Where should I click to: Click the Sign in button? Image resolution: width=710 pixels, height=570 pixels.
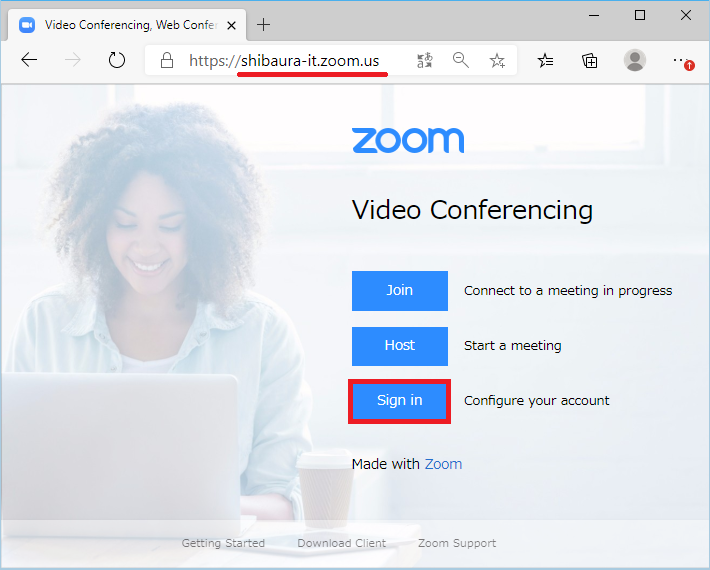[400, 401]
